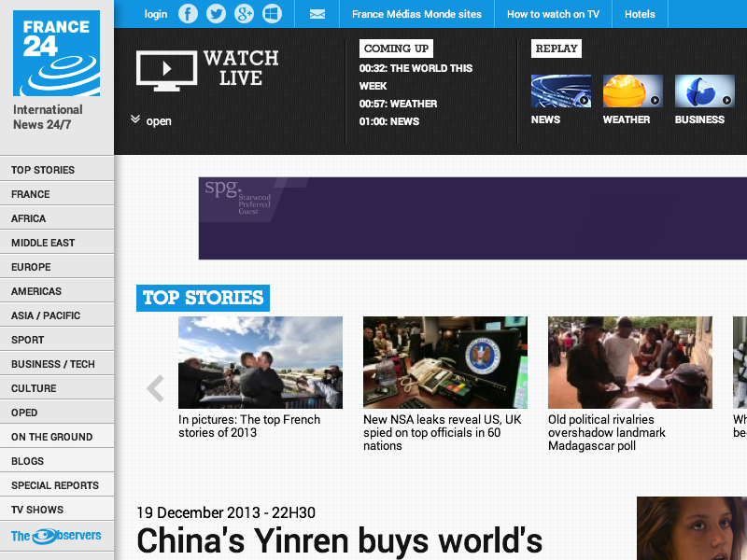
Task: Click the Google Plus icon
Action: 244,14
